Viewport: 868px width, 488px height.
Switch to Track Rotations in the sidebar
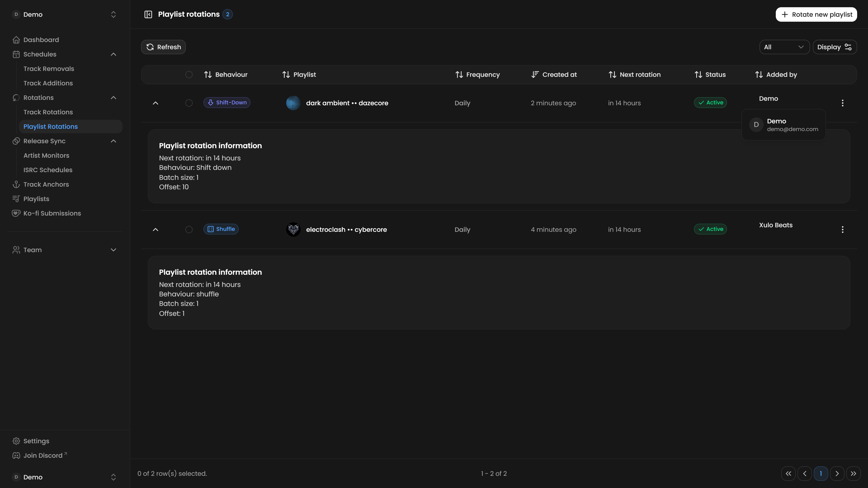[48, 112]
